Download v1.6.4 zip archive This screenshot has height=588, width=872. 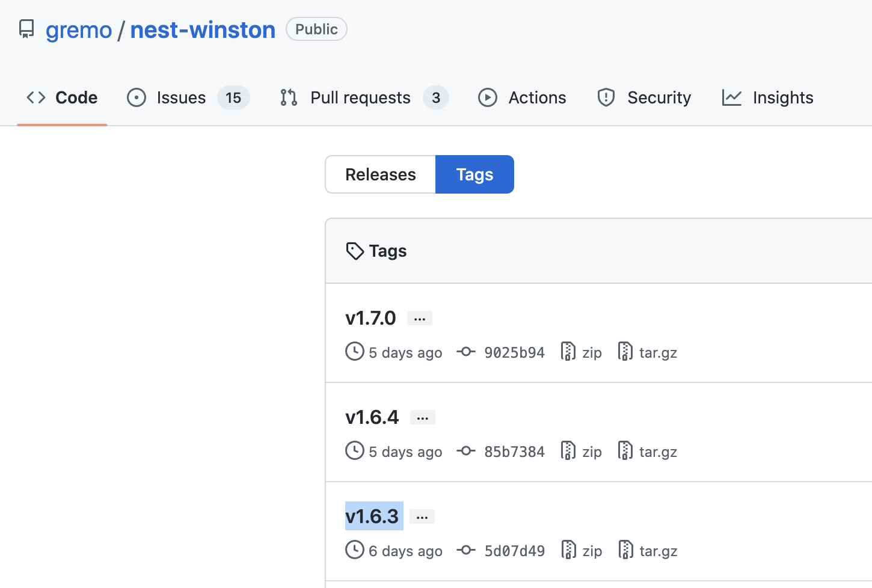click(581, 452)
